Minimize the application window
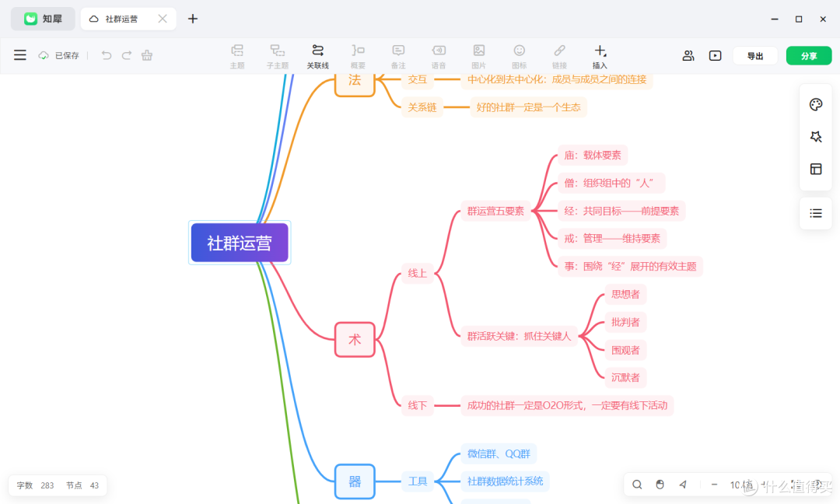Image resolution: width=840 pixels, height=504 pixels. [775, 19]
